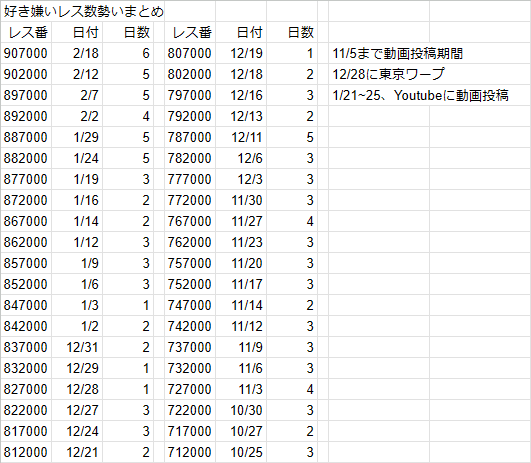This screenshot has width=531, height=463.
Task: Select cell 842000
Action: 26,326
